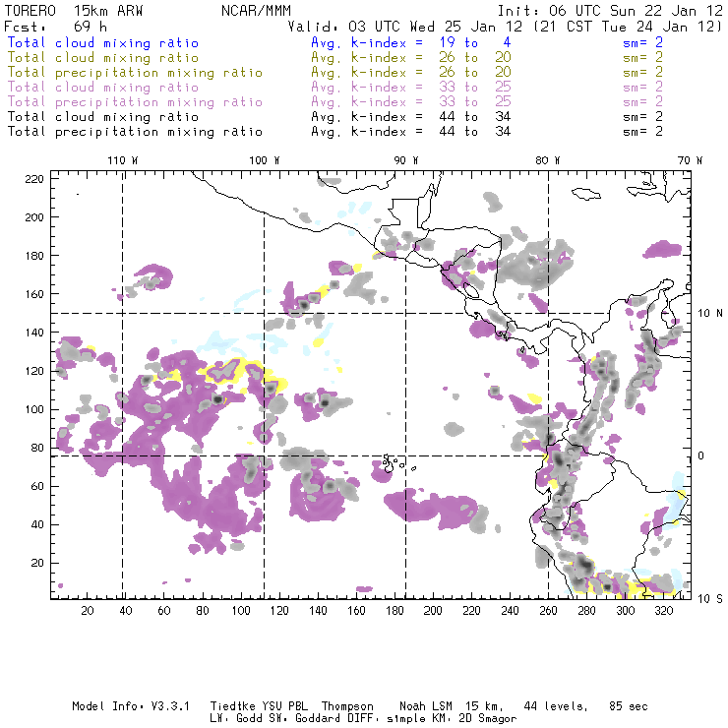Select the black 'Total precipitation mixing ratio' legend line
The image size is (728, 728).
tap(135, 132)
